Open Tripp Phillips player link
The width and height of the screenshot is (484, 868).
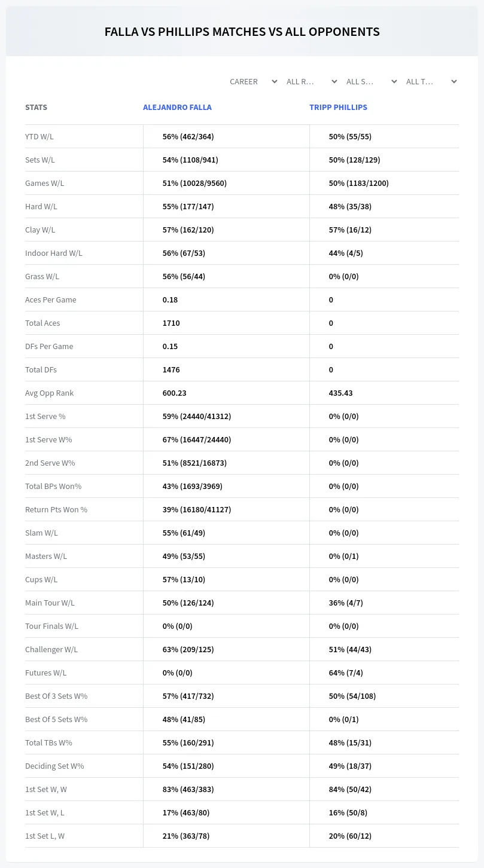coord(338,108)
